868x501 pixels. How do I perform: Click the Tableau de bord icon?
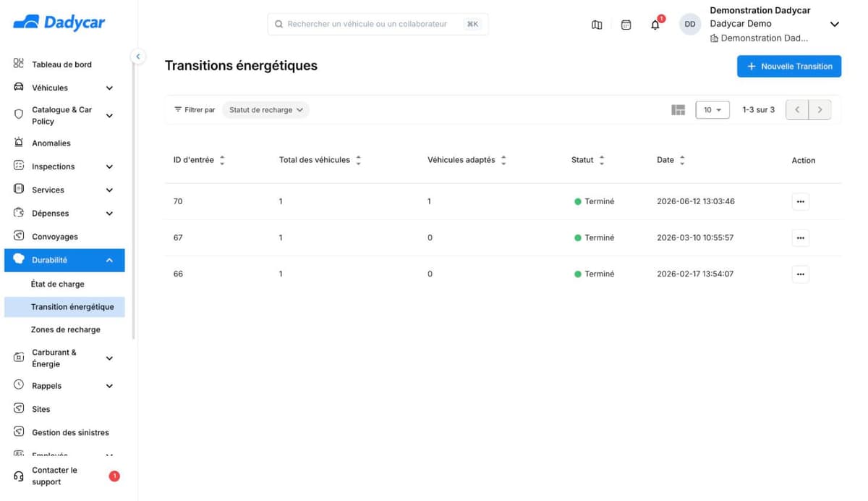point(19,64)
